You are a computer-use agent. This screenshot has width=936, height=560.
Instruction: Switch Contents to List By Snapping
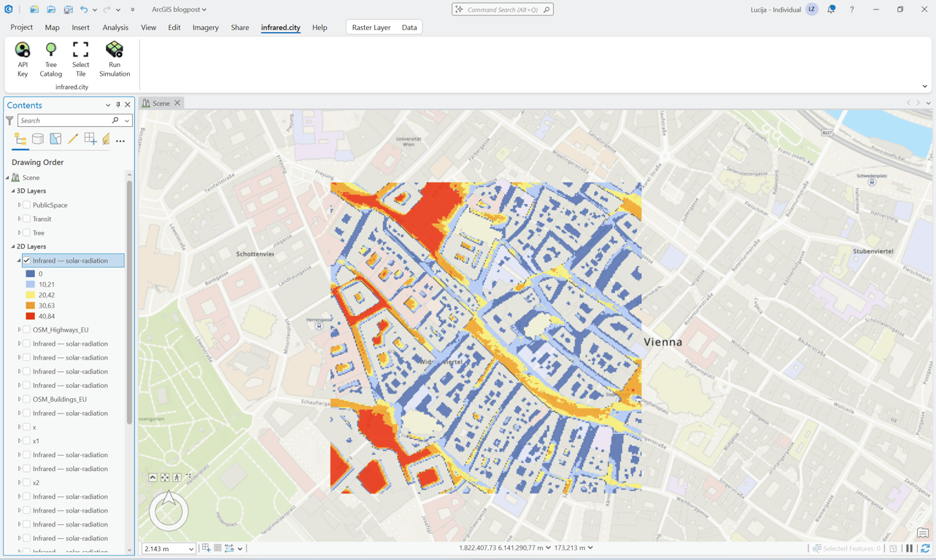pyautogui.click(x=90, y=139)
